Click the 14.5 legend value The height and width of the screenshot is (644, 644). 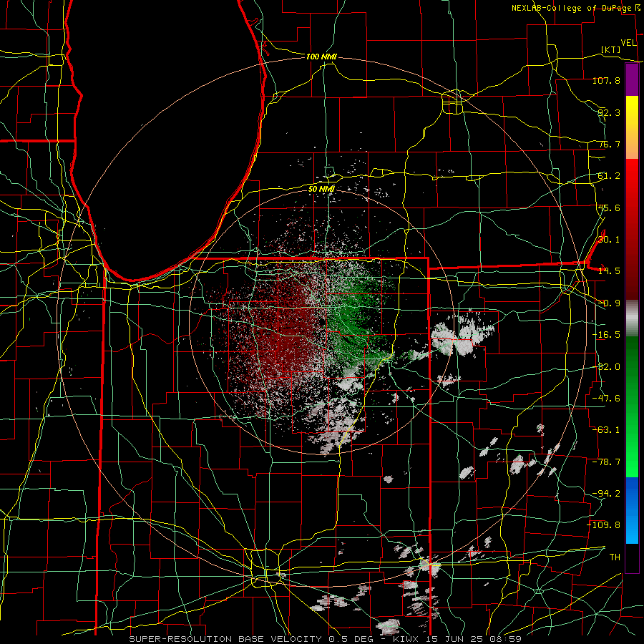609,271
